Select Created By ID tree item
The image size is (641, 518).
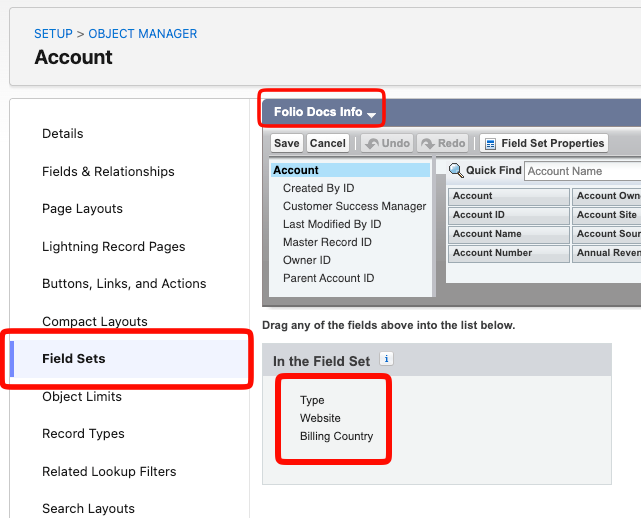[x=318, y=188]
